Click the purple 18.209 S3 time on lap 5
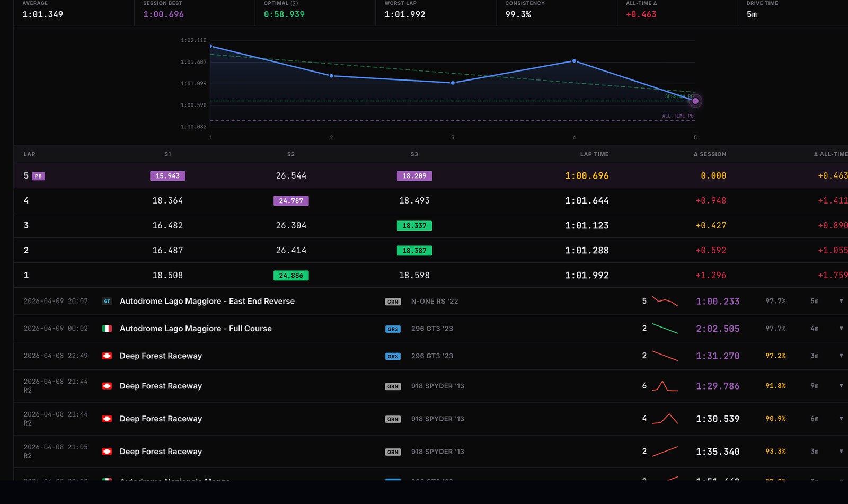The width and height of the screenshot is (848, 504). pos(414,176)
